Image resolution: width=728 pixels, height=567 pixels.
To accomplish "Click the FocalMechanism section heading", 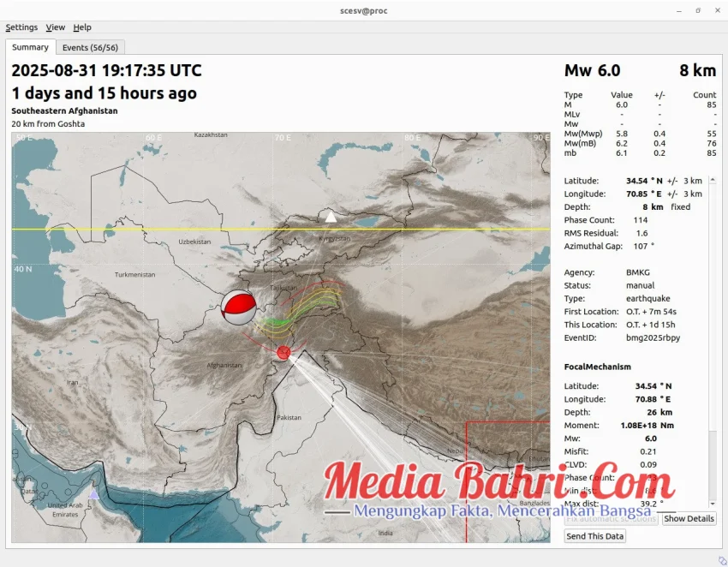I will 598,367.
